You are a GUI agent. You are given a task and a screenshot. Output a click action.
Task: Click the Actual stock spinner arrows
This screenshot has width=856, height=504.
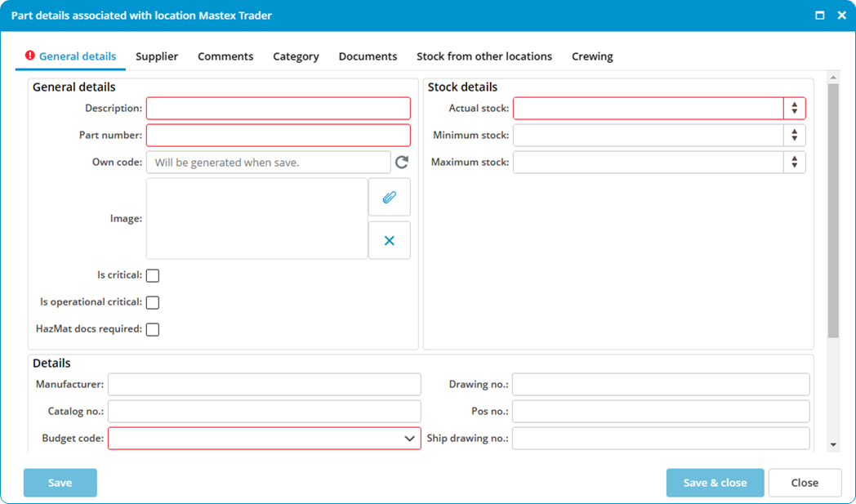pyautogui.click(x=794, y=108)
